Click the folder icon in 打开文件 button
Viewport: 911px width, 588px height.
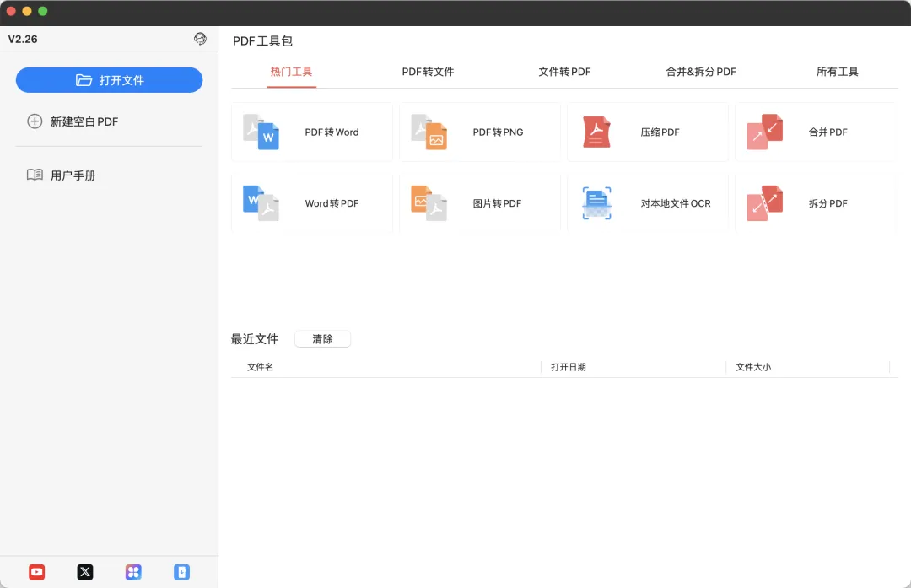point(84,80)
